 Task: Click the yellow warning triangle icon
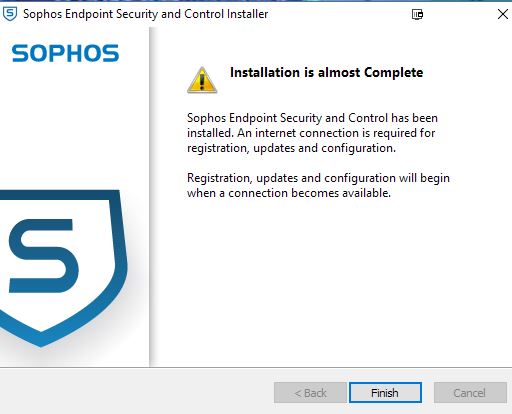(x=202, y=80)
